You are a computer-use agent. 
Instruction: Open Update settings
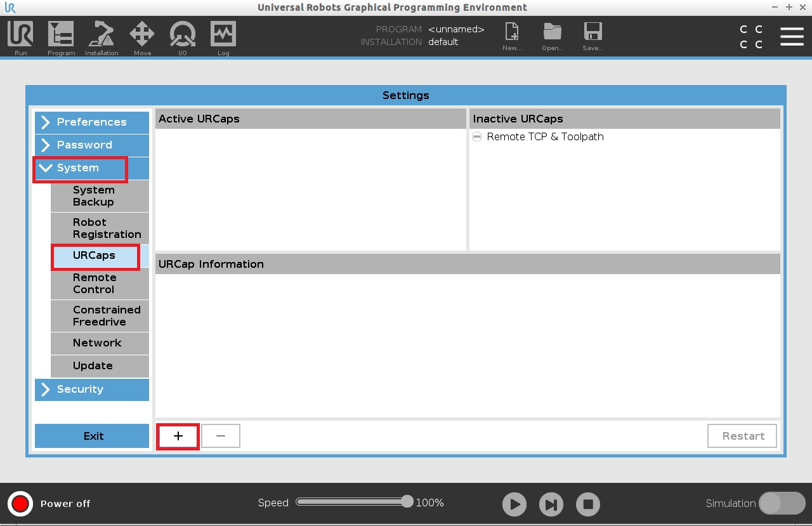pyautogui.click(x=100, y=366)
